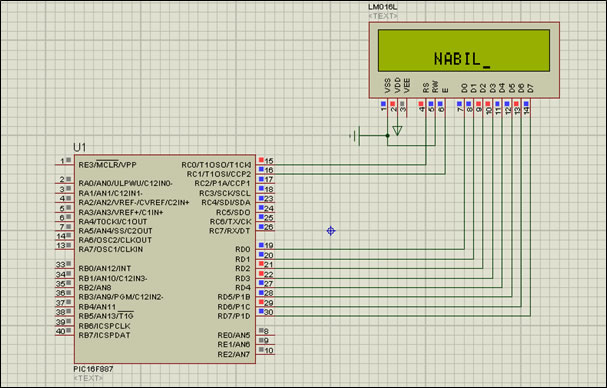The image size is (607, 388).
Task: Click the LM016L part name label
Action: tap(382, 7)
